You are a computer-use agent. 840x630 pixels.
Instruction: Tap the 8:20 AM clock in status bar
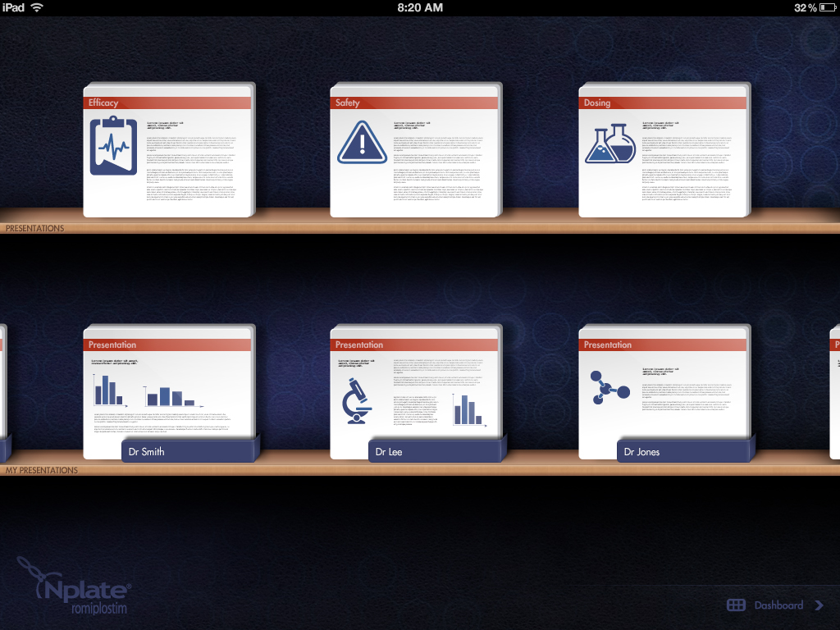pos(420,7)
